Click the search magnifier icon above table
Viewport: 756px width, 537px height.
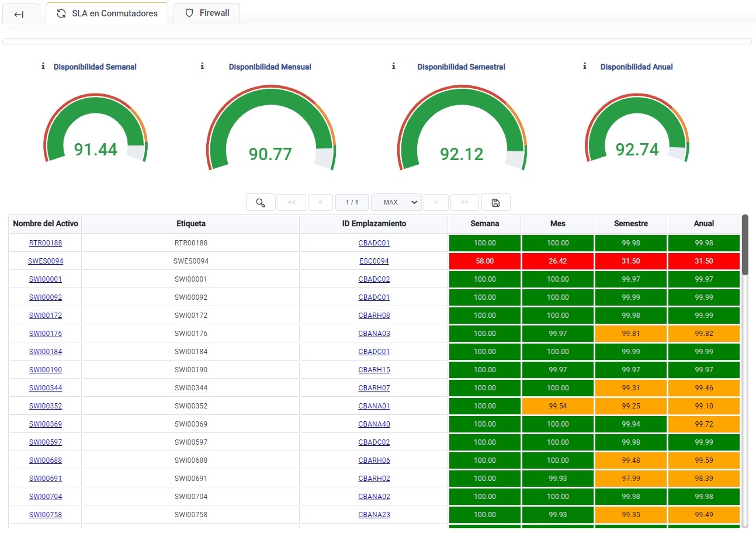261,202
